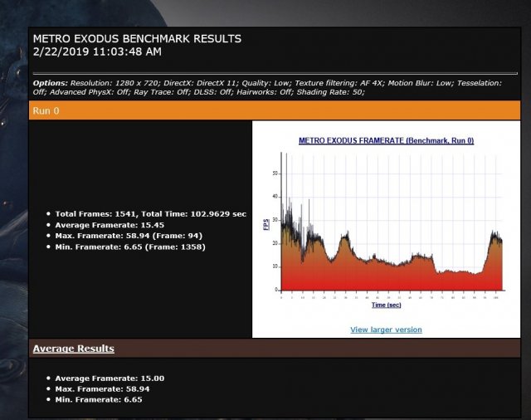Screen dimensions: 531x420
Task: Click the final framerate peak at graph's right end
Action: click(496, 234)
